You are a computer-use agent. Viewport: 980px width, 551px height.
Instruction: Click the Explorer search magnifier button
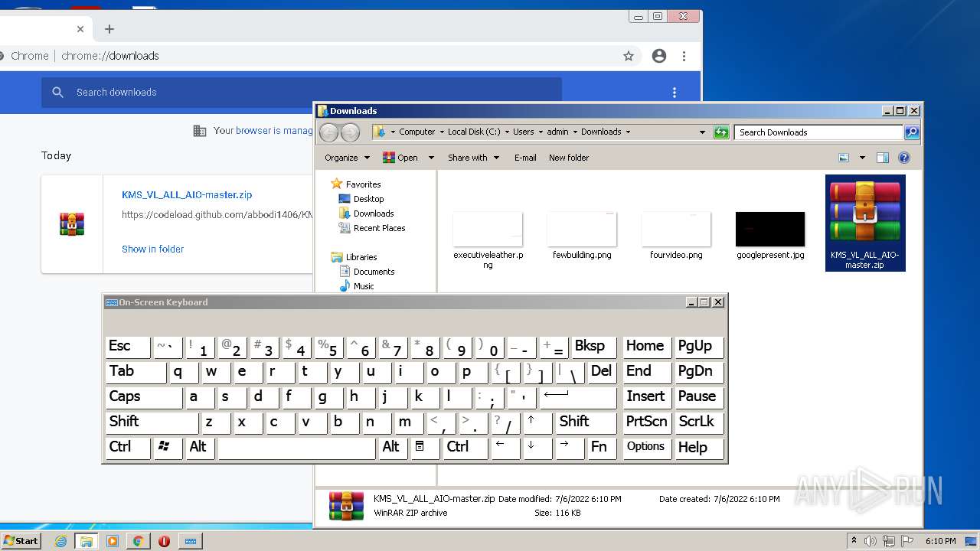[912, 132]
